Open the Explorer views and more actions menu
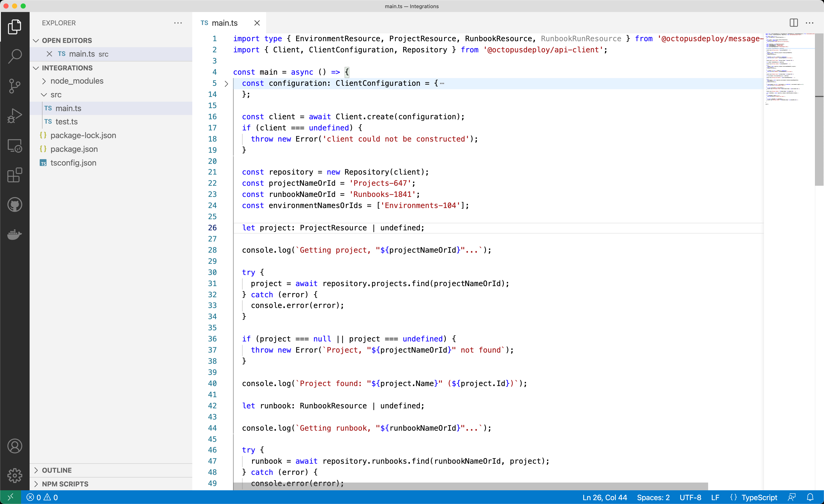The image size is (824, 504). tap(178, 23)
